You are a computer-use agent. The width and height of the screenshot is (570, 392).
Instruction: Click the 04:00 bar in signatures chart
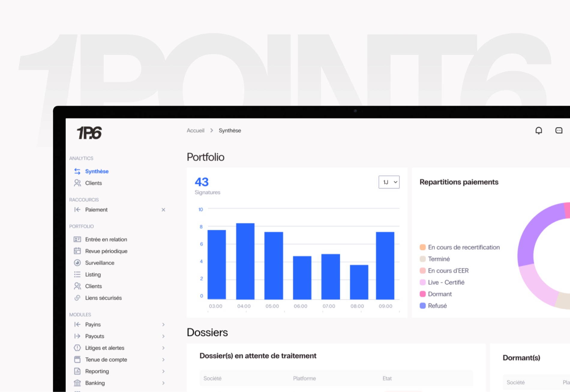point(245,261)
